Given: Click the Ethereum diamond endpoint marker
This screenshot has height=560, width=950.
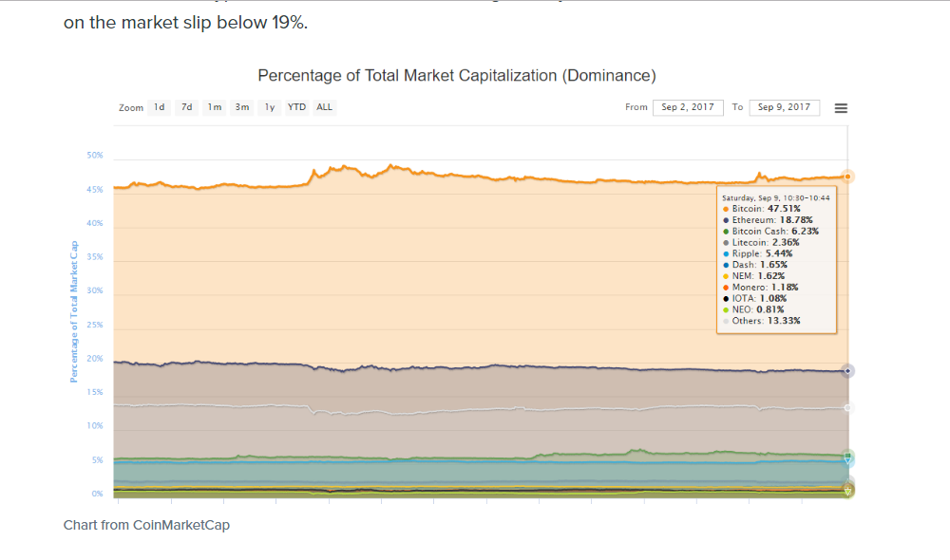Looking at the screenshot, I should point(847,370).
